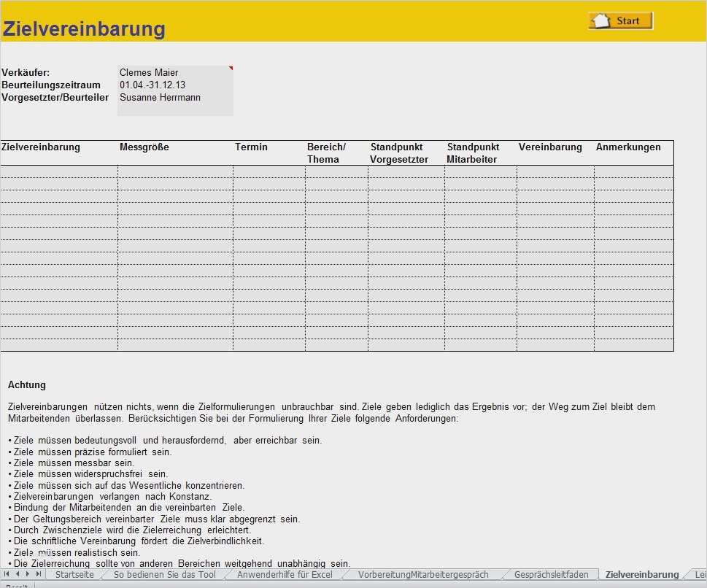Viewport: 707px width, 588px height.
Task: Jump to last sheet tab arrow
Action: click(x=39, y=574)
